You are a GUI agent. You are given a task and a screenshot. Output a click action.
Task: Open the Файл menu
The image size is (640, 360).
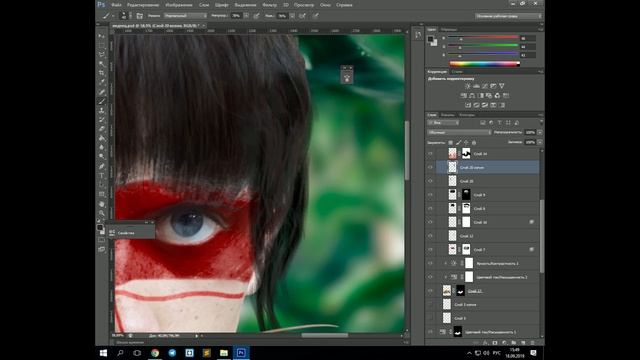(116, 5)
